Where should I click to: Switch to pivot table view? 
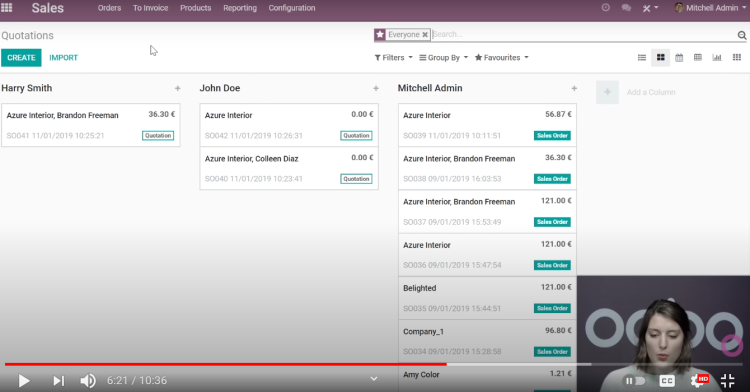click(698, 57)
